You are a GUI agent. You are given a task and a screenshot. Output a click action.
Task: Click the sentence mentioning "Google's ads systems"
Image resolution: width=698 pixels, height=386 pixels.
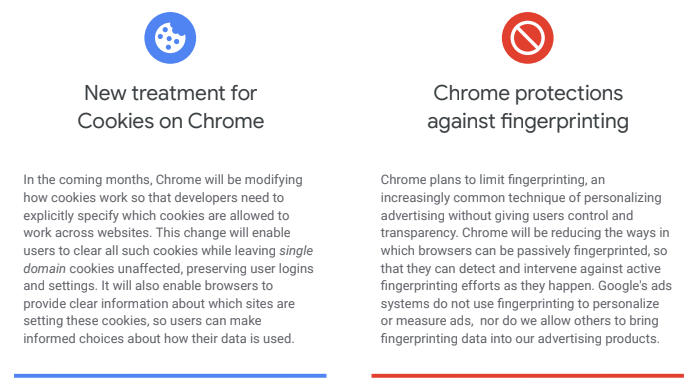pos(526,312)
